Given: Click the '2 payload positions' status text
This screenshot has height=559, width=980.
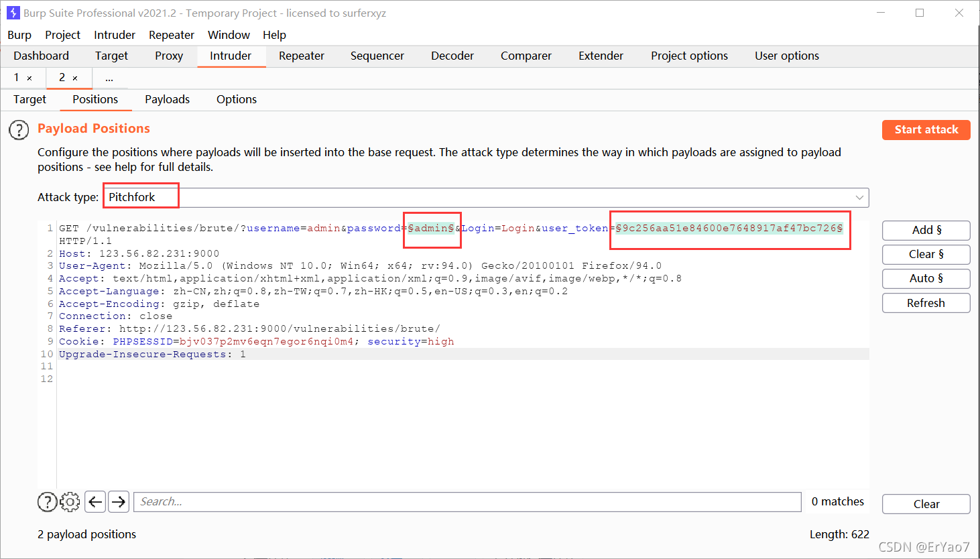Looking at the screenshot, I should [86, 534].
